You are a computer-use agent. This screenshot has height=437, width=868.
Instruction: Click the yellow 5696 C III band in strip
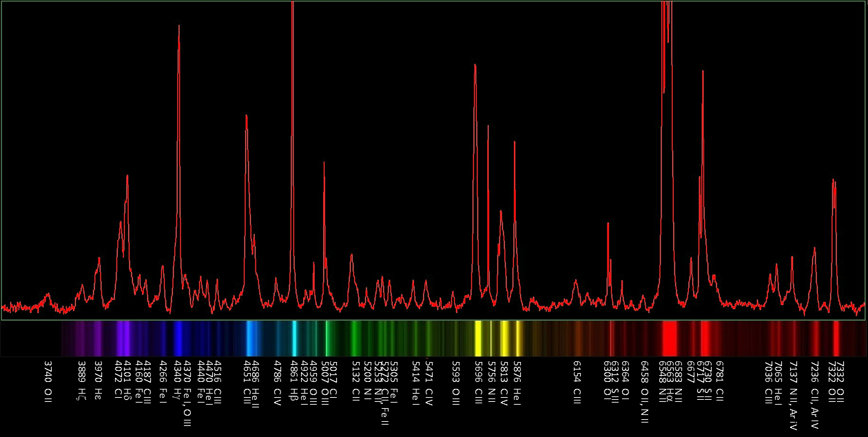pos(477,339)
